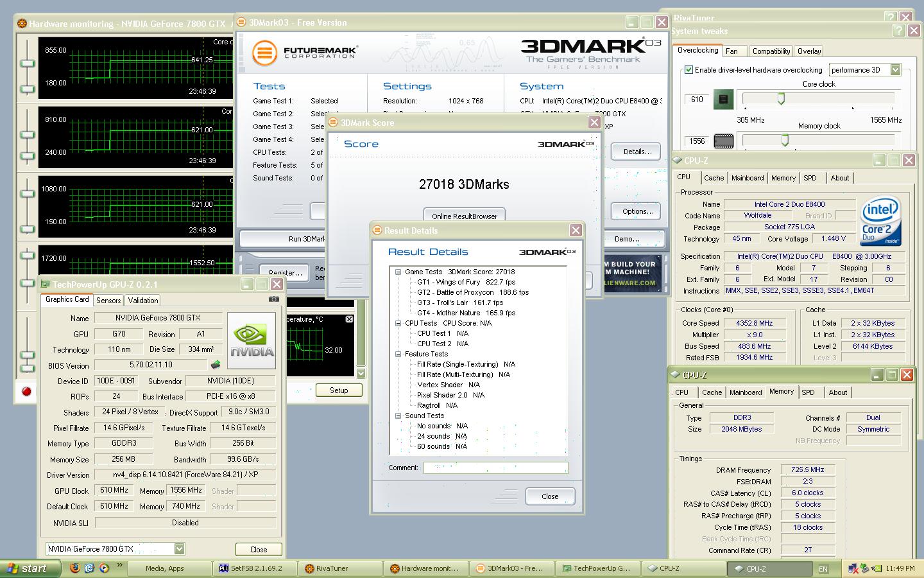924x578 pixels.
Task: Click the GPU-Z title bar icon
Action: tap(46, 285)
